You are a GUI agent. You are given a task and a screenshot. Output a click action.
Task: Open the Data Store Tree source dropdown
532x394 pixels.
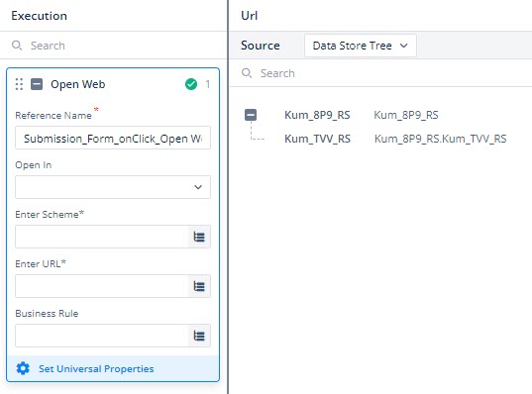361,46
